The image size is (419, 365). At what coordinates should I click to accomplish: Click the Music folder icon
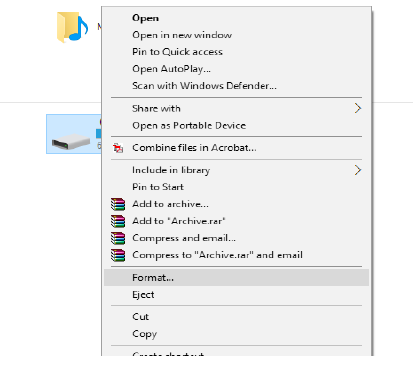tap(72, 27)
